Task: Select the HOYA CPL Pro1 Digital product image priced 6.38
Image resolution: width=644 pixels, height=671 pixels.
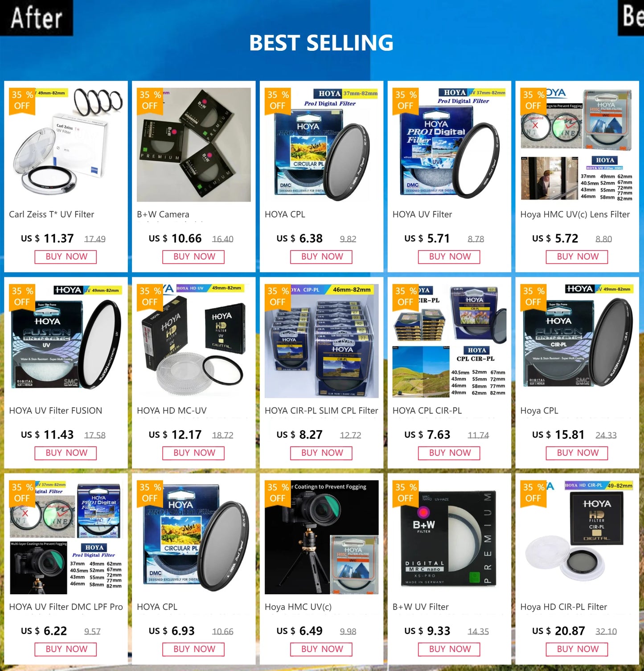Action: [322, 145]
